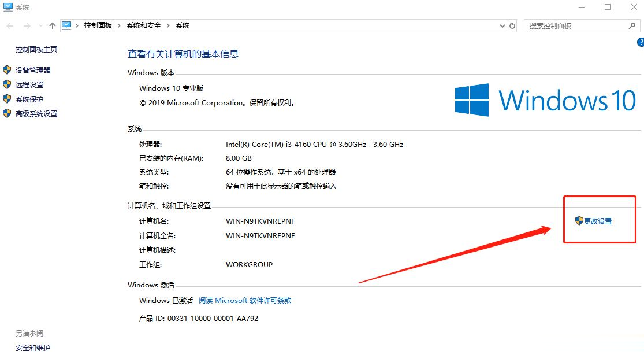Click the 没有可用于此显示器的笔或触控输入 text
The width and height of the screenshot is (644, 362).
coord(281,186)
